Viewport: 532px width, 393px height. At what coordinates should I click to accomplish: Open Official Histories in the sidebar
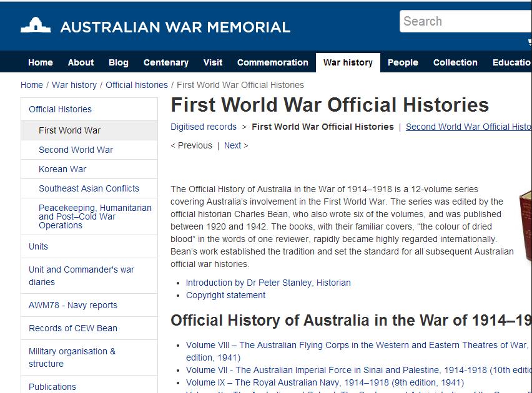(89, 109)
